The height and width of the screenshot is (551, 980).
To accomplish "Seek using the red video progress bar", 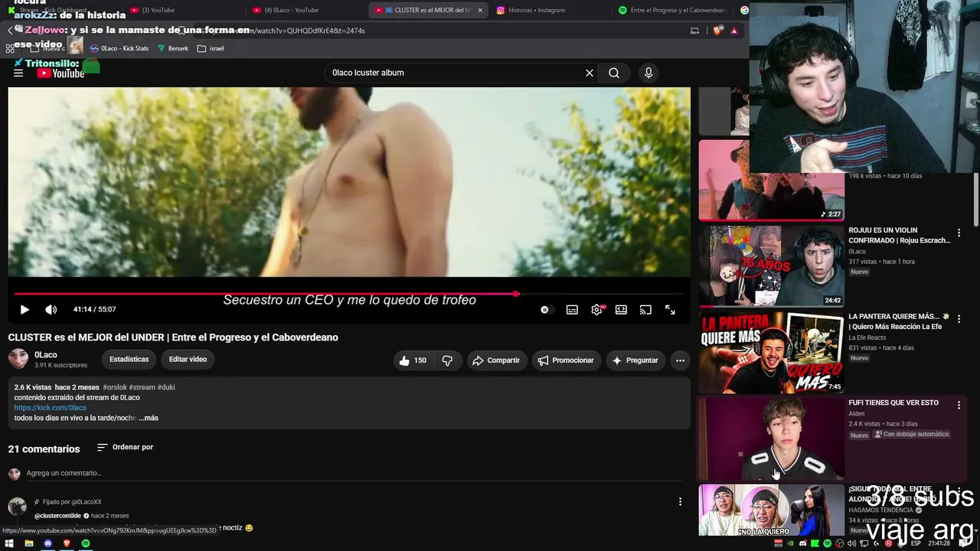I will 348,293.
